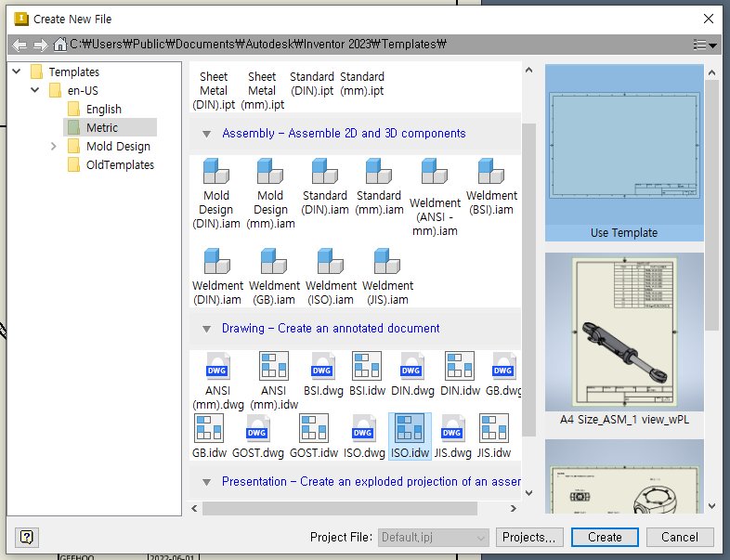Collapse the en-US folder node
This screenshot has width=730, height=560.
(x=35, y=90)
